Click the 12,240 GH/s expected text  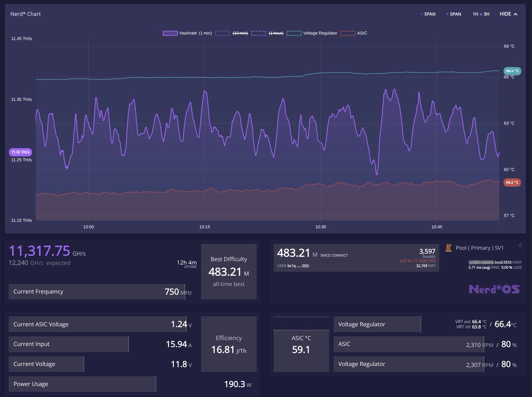coord(39,263)
